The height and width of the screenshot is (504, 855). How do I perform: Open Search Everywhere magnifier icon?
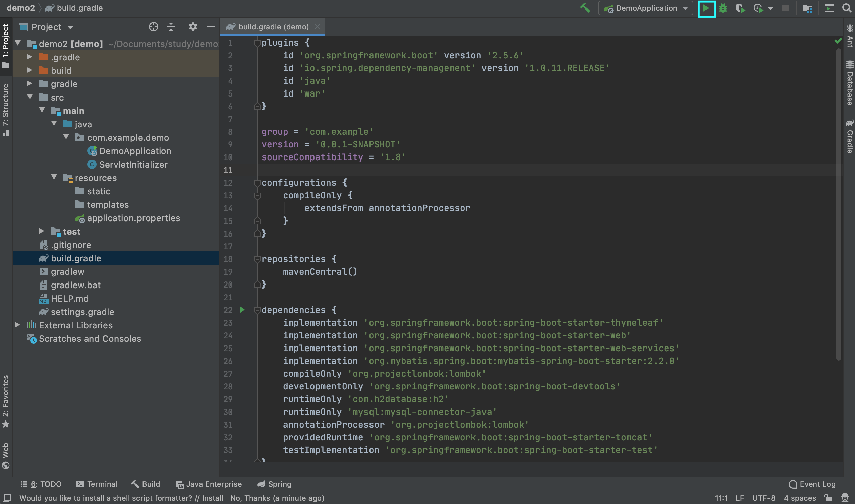coord(847,8)
